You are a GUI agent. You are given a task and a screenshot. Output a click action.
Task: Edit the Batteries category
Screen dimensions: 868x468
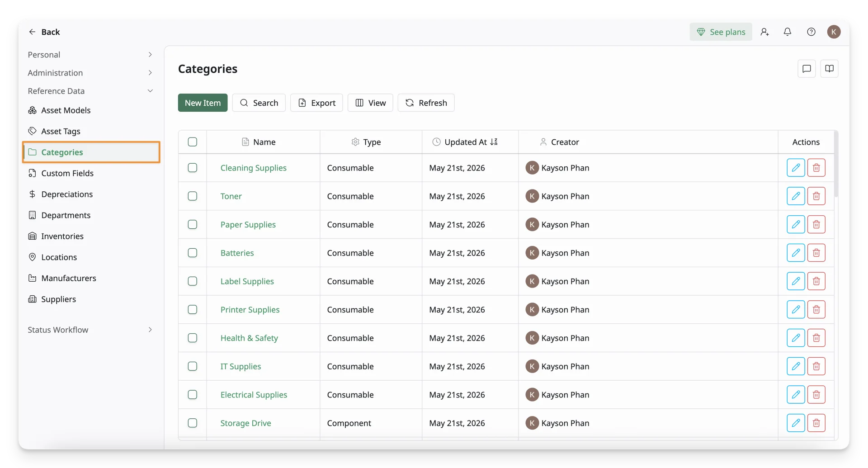(x=796, y=253)
